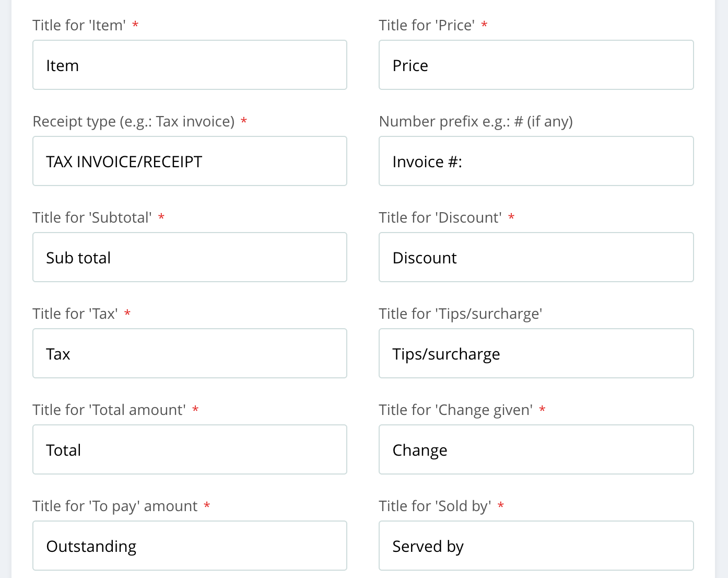Click the 'To pay' amount field showing Outstanding

point(190,546)
